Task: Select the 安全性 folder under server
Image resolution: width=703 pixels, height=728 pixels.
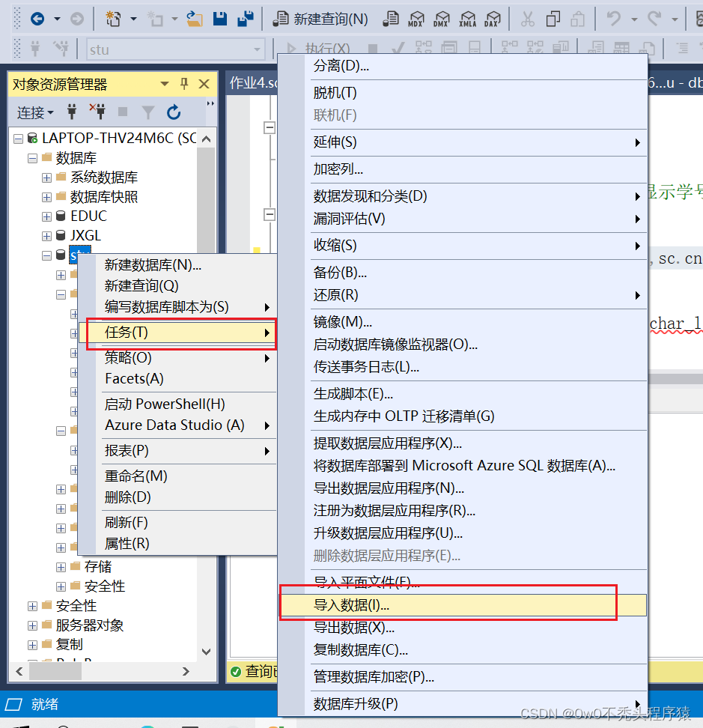Action: pos(76,606)
